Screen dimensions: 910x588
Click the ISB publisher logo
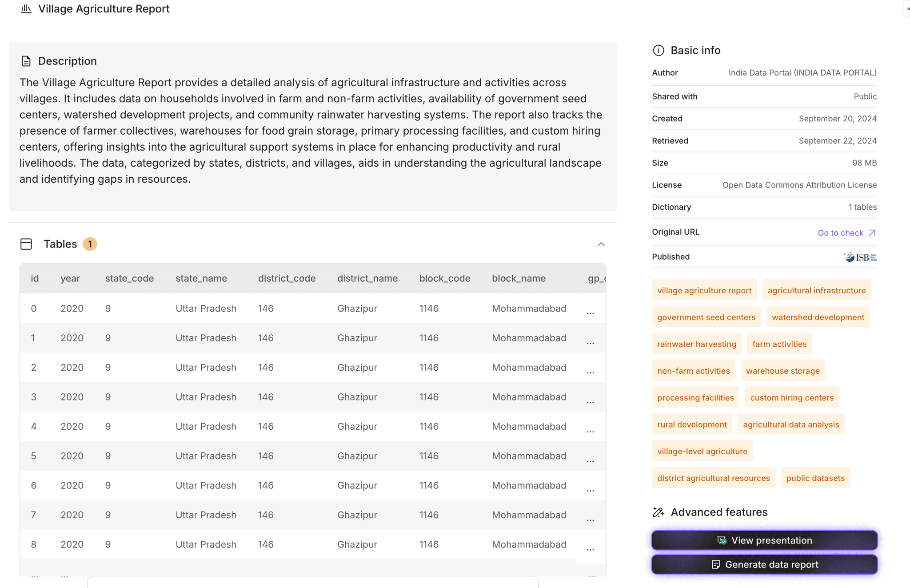tap(860, 257)
